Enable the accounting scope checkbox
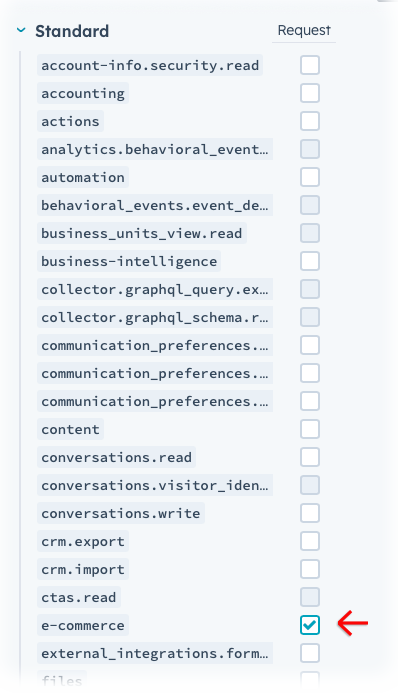This screenshot has height=696, width=398. coord(310,93)
